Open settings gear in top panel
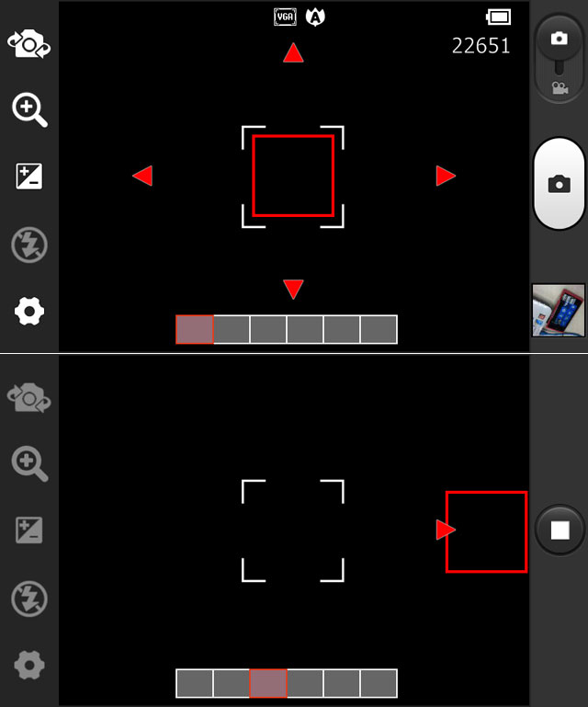 click(x=29, y=311)
